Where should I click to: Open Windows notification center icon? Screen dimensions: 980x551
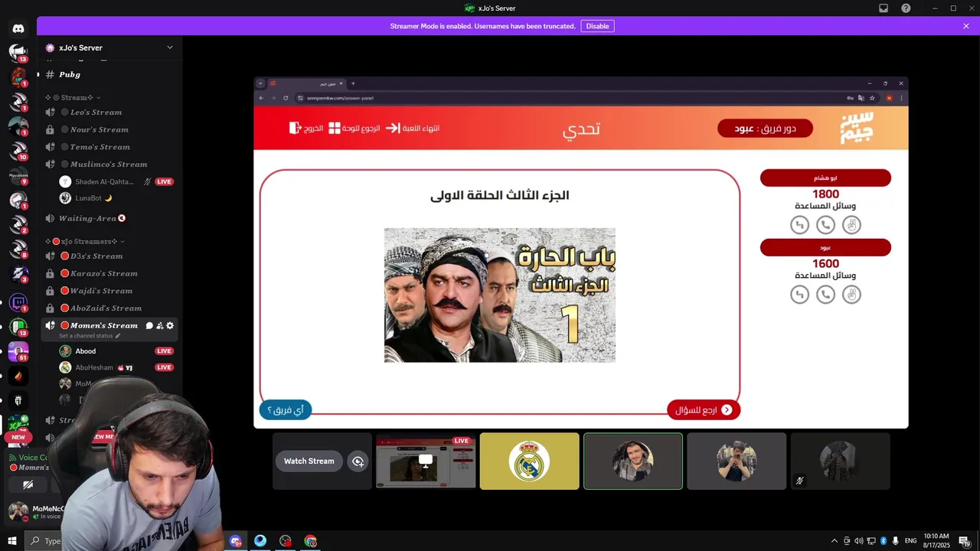(964, 541)
